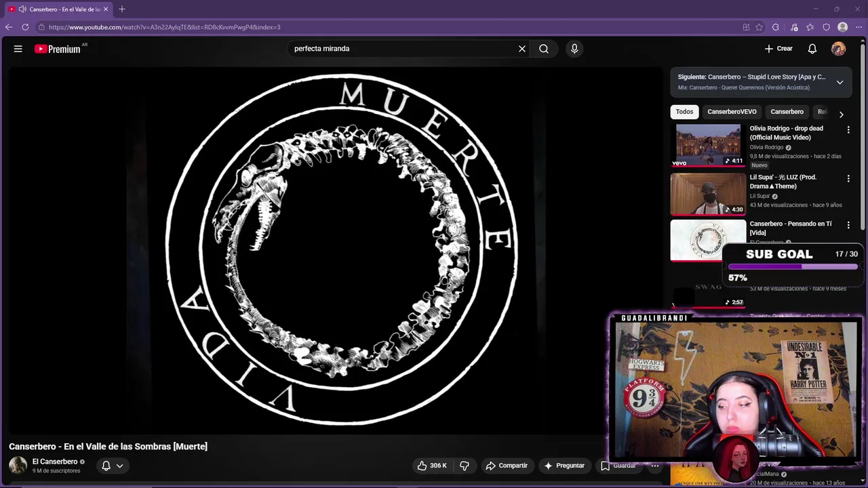Open browser settings and more menu
Viewport: 868px width, 488px height.
(859, 27)
